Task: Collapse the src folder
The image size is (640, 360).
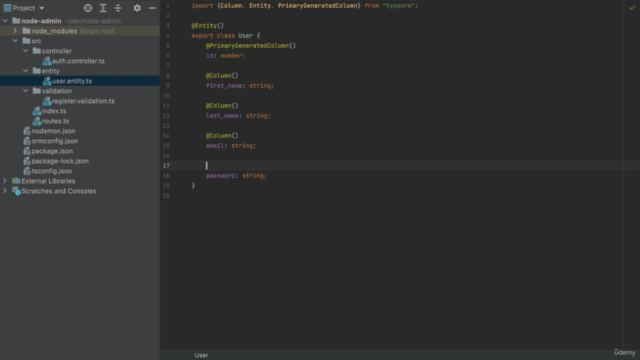Action: (15, 41)
